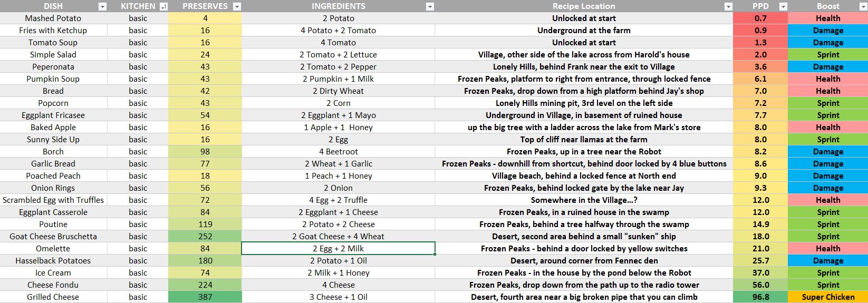Select the Grilled Cheese PPD value 96.8

[x=760, y=297]
